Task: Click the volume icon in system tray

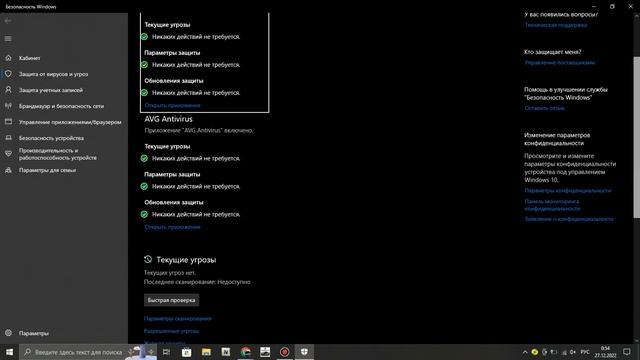Action: (573, 352)
